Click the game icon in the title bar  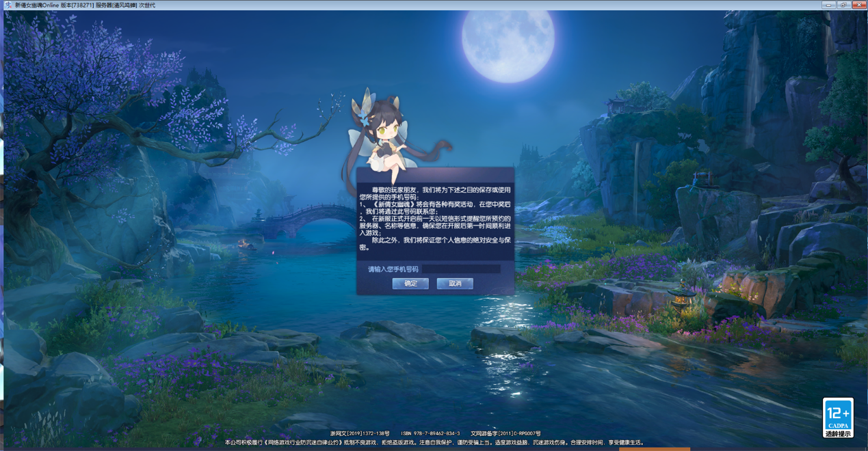[8, 5]
